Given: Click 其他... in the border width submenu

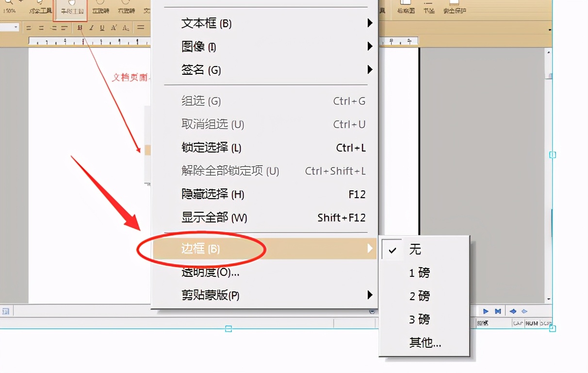Looking at the screenshot, I should (x=425, y=342).
